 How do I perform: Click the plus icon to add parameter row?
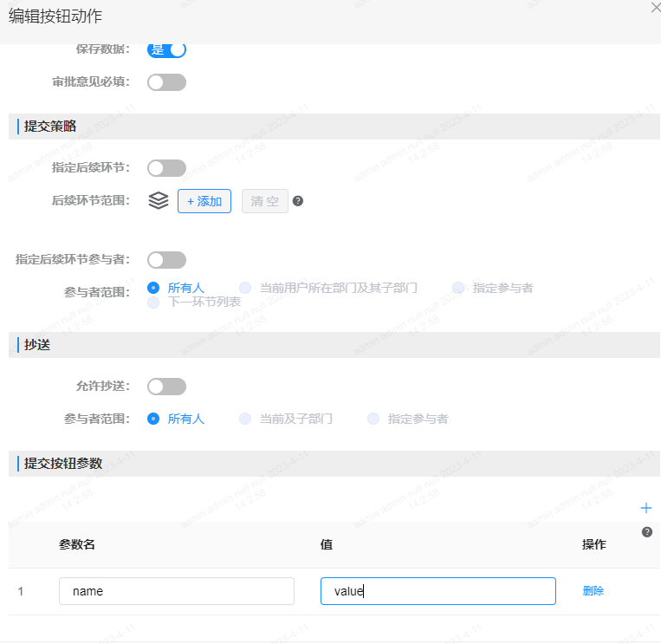pos(645,508)
